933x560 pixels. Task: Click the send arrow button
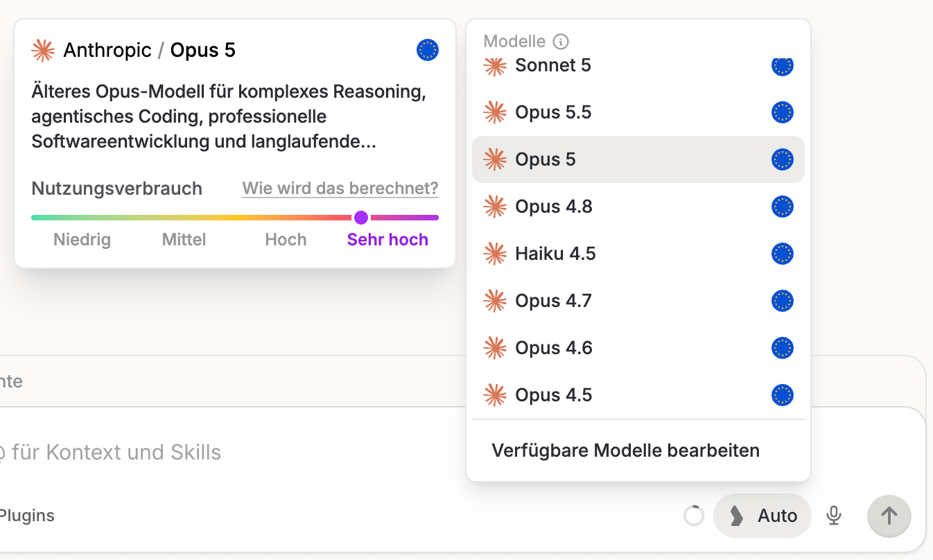point(889,516)
